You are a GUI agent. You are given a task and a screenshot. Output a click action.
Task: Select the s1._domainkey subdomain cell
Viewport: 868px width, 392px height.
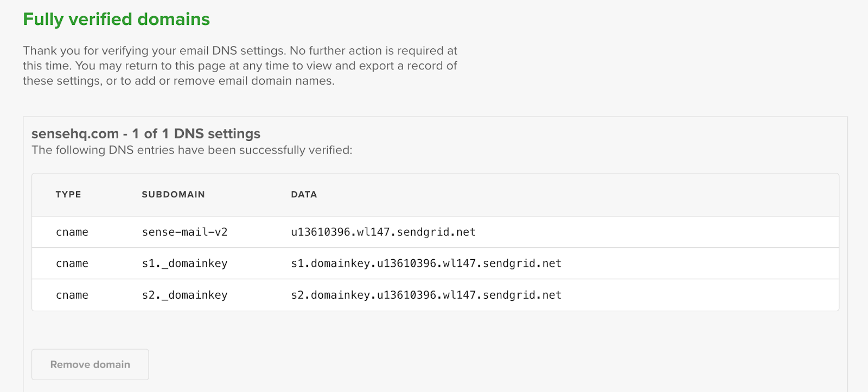pos(184,264)
